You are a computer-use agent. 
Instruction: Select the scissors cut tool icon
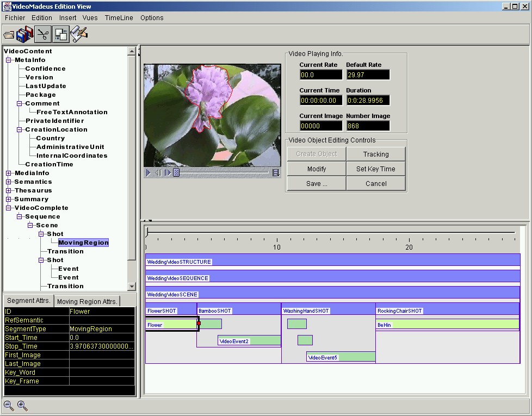point(43,34)
